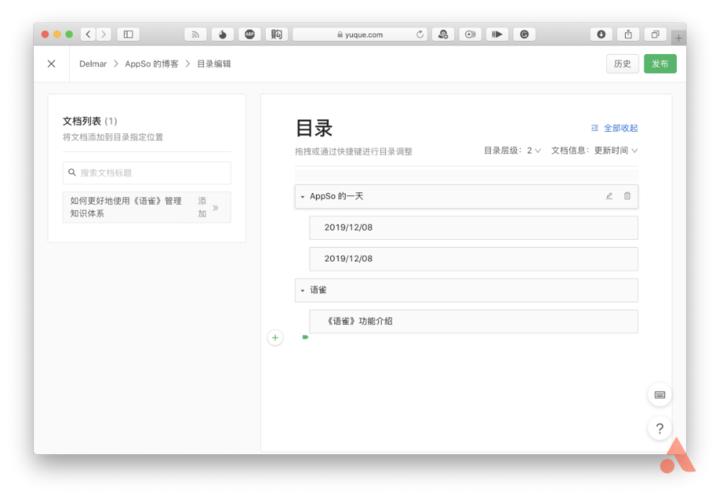This screenshot has width=720, height=499.
Task: Select the AppSo 的一天 catalog row
Action: [x=466, y=196]
